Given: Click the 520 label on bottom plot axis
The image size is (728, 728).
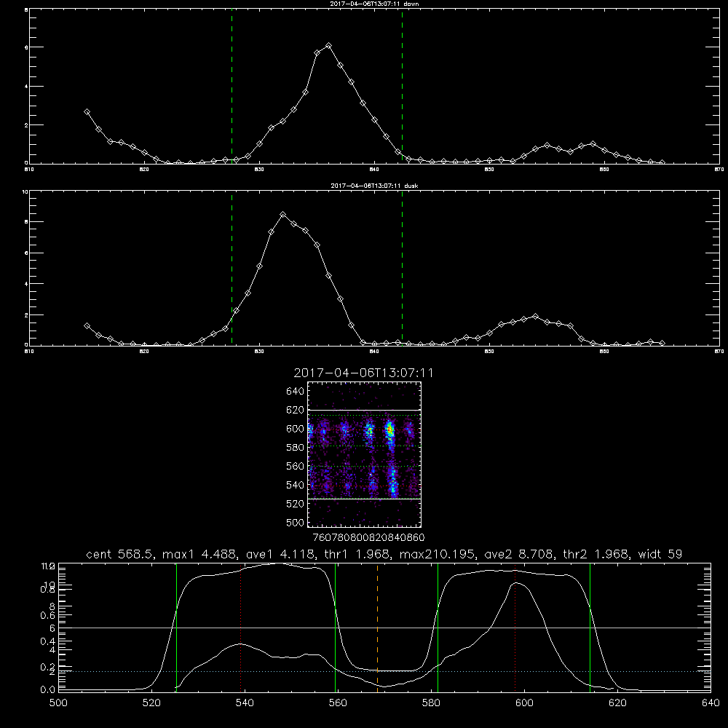Looking at the screenshot, I should tap(151, 703).
